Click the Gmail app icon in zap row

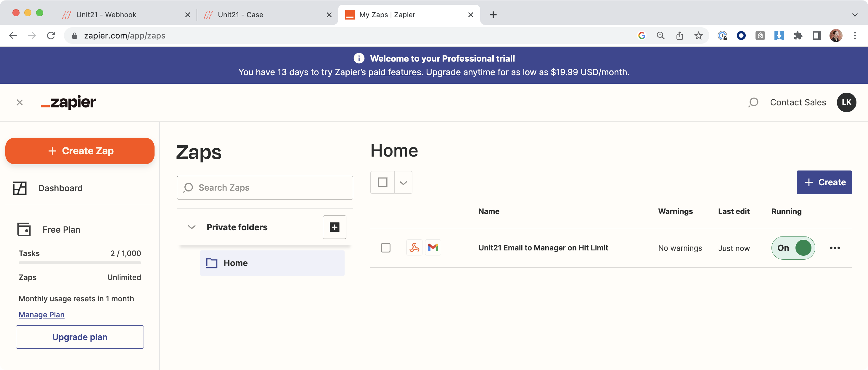(x=433, y=248)
